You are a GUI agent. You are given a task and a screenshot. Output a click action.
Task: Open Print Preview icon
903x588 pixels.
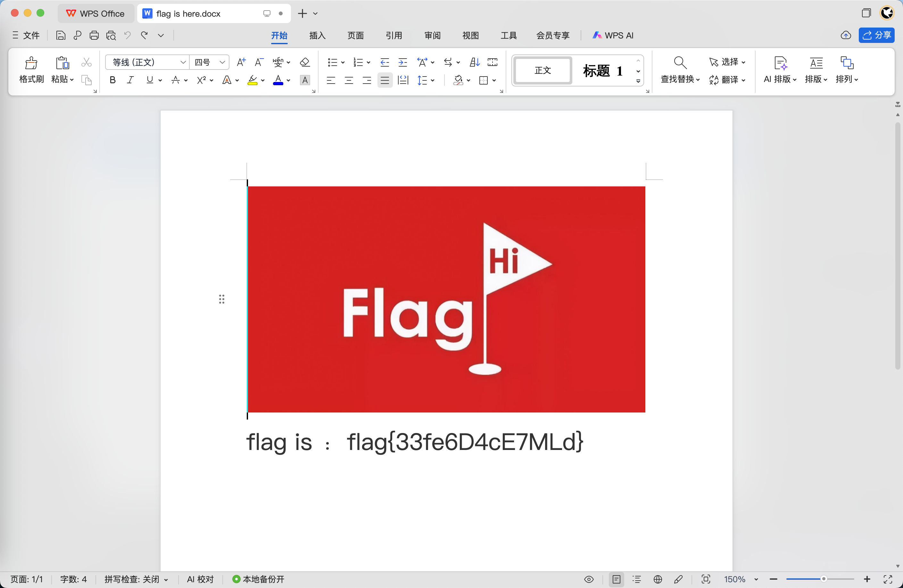(x=111, y=35)
